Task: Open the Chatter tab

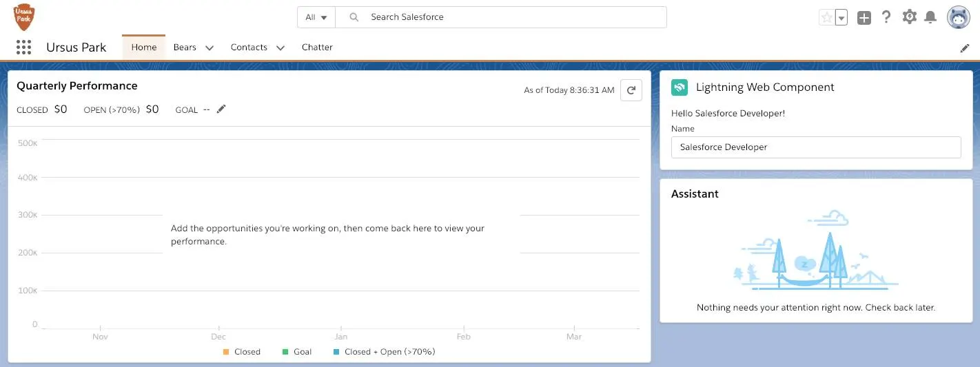Action: pyautogui.click(x=317, y=48)
